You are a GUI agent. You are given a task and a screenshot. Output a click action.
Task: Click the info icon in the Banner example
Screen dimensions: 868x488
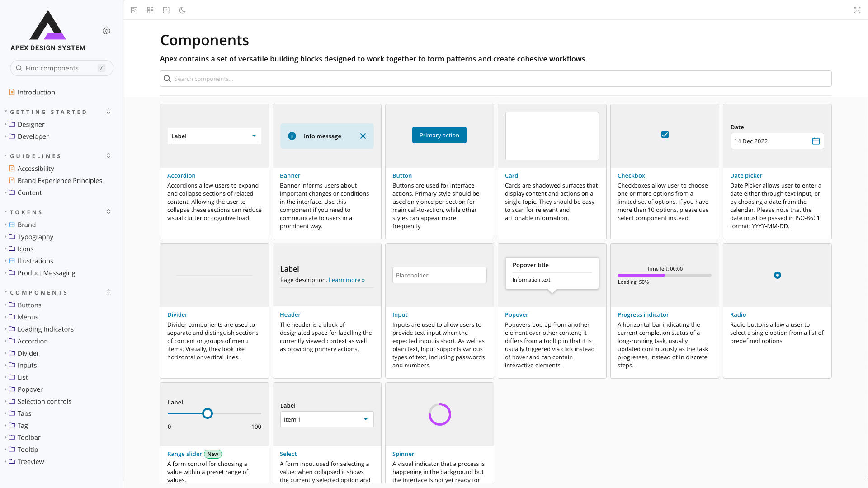292,136
